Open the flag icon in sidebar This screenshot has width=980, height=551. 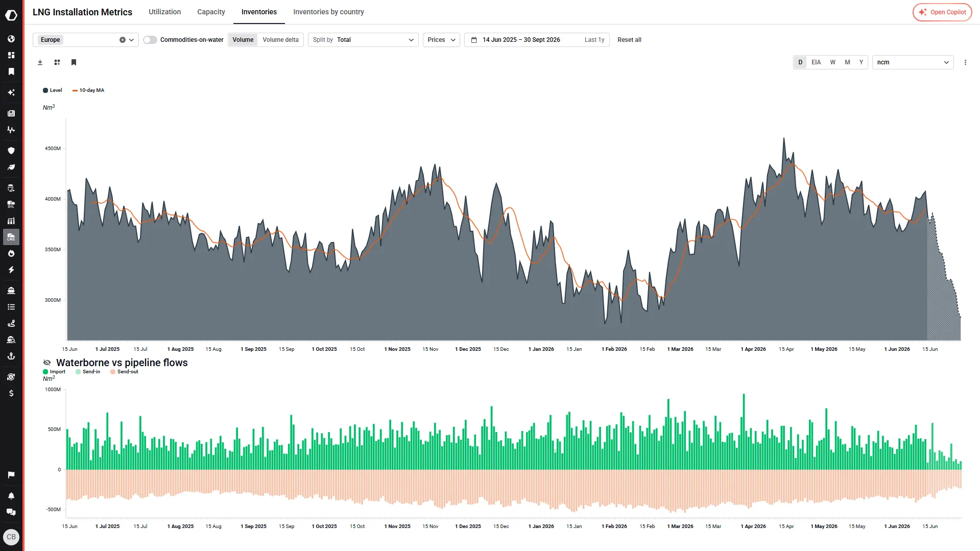(x=11, y=475)
